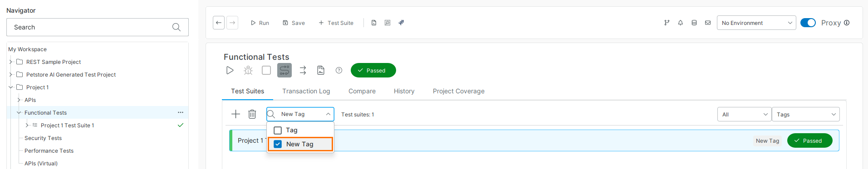Delete test suite with trash icon

point(252,114)
